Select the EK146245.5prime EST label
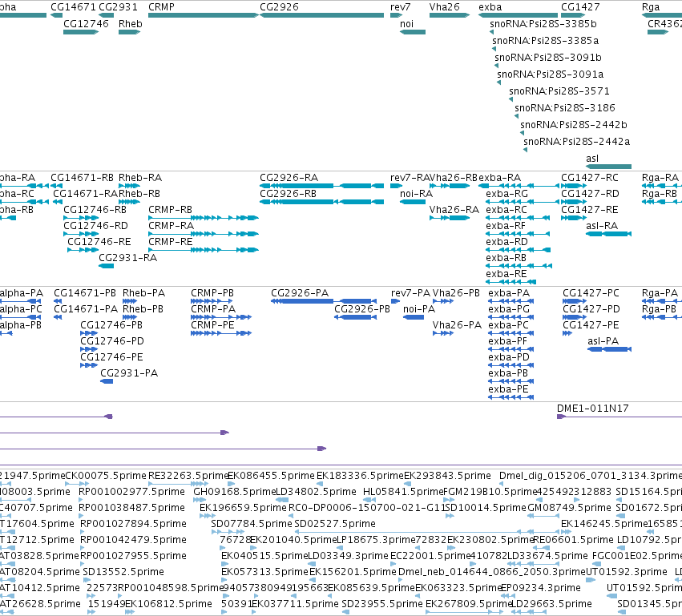The width and height of the screenshot is (682, 616). pyautogui.click(x=604, y=524)
